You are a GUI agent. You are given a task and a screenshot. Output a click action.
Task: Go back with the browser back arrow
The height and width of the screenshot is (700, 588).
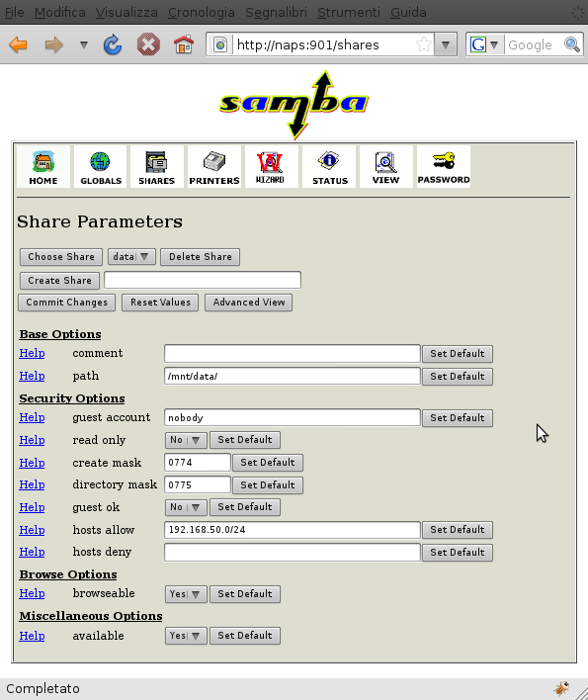coord(19,44)
